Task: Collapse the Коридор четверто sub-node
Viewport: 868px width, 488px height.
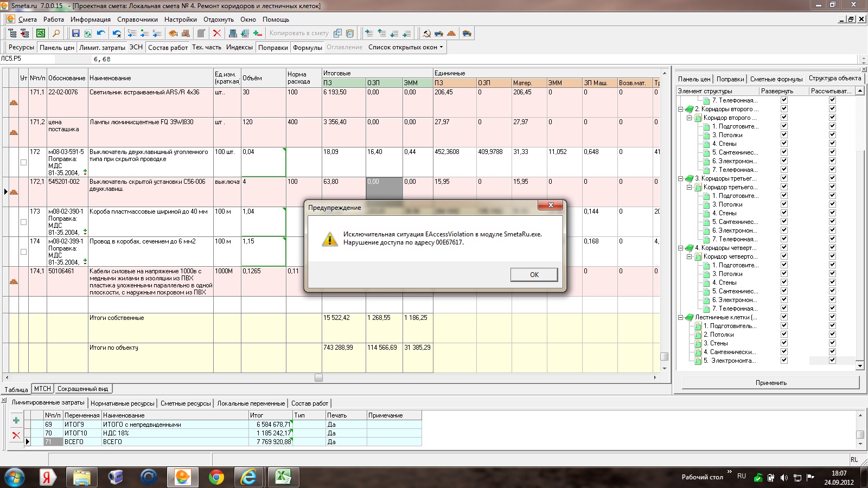Action: pos(689,256)
